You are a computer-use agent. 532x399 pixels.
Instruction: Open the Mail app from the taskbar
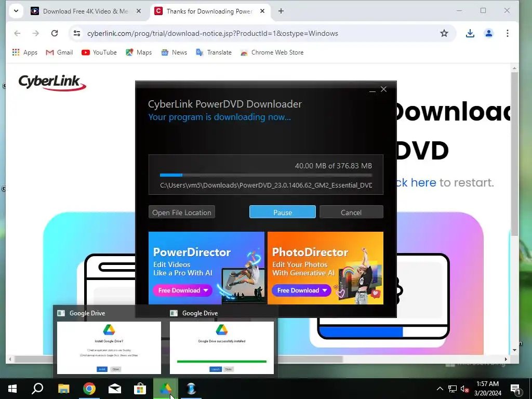[115, 389]
